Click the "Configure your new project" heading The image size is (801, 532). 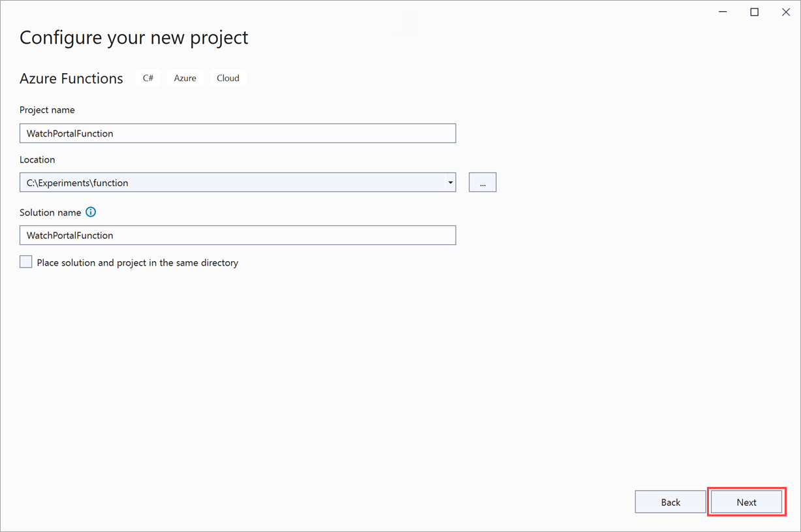134,37
